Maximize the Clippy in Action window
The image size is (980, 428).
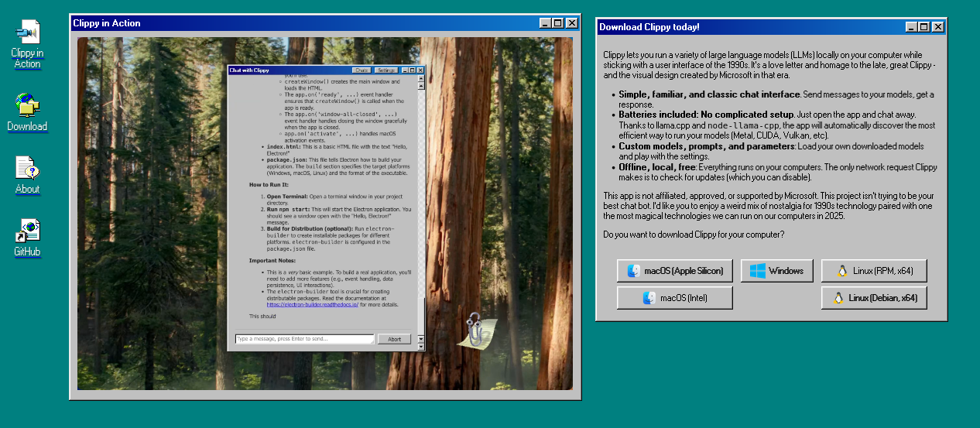558,23
